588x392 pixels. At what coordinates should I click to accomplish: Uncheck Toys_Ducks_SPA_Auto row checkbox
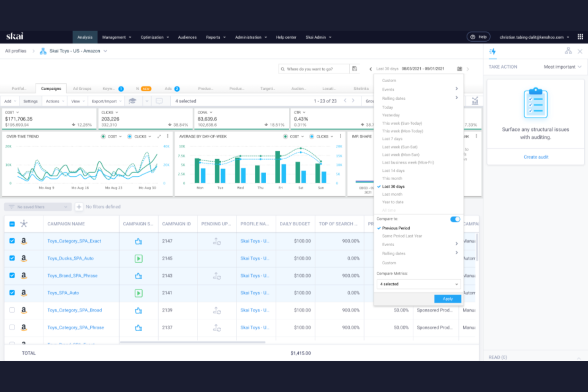tap(12, 258)
